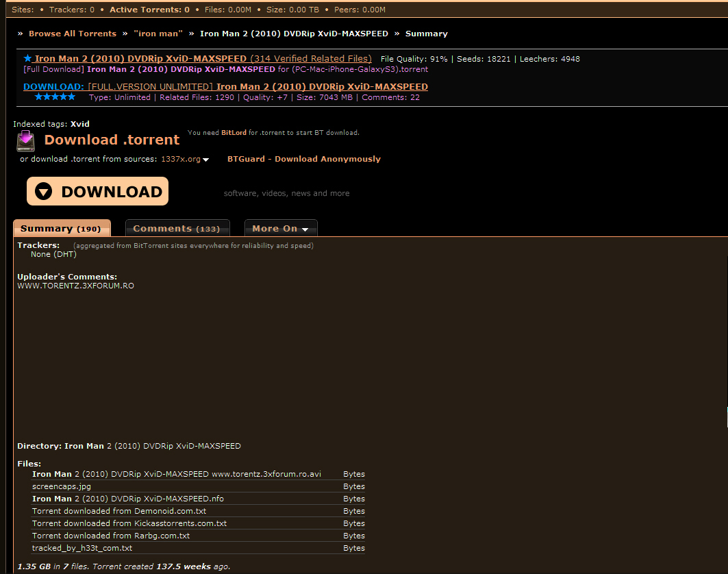Click software, videos, news and more text

pyautogui.click(x=286, y=193)
